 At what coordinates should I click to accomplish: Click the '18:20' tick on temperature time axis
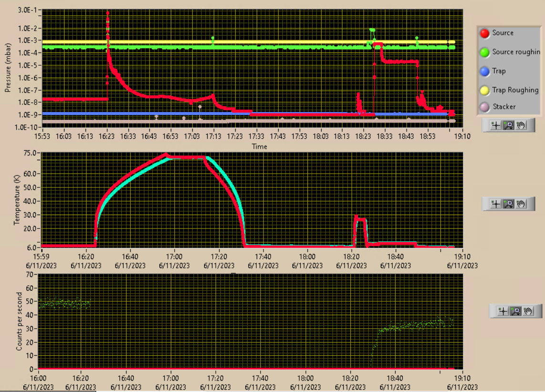(x=351, y=257)
